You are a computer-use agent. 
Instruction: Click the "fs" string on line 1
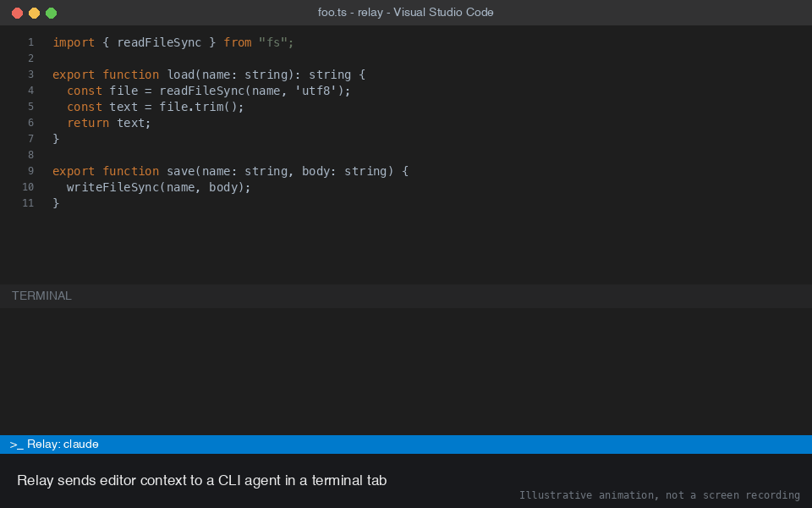273,42
